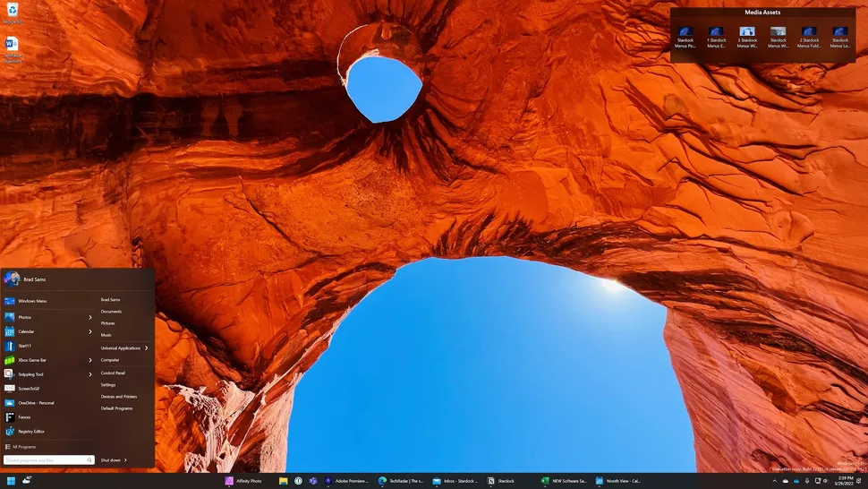Image resolution: width=868 pixels, height=489 pixels.
Task: Open the Inbox - Stardock mail window
Action: click(x=455, y=481)
